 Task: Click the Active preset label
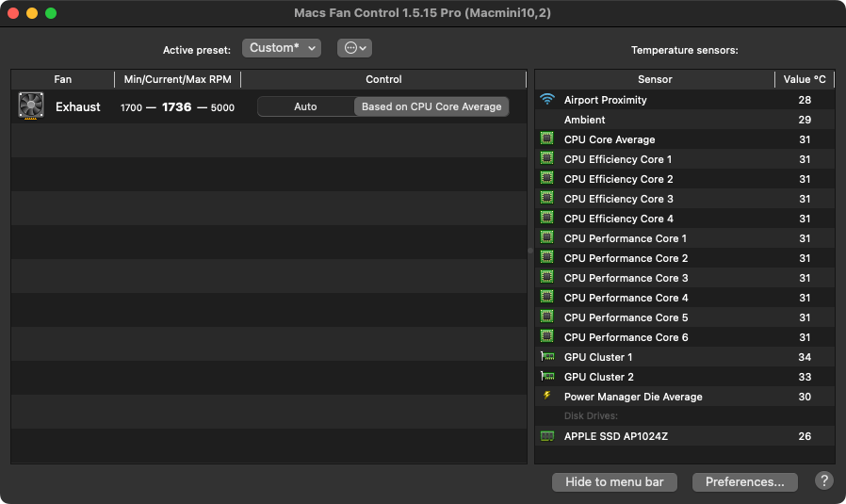click(x=196, y=50)
